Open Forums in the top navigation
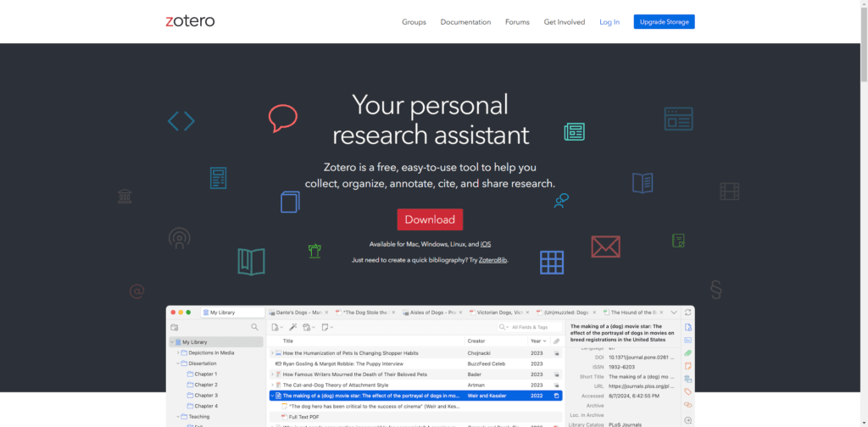Viewport: 868px width, 427px height. 517,22
